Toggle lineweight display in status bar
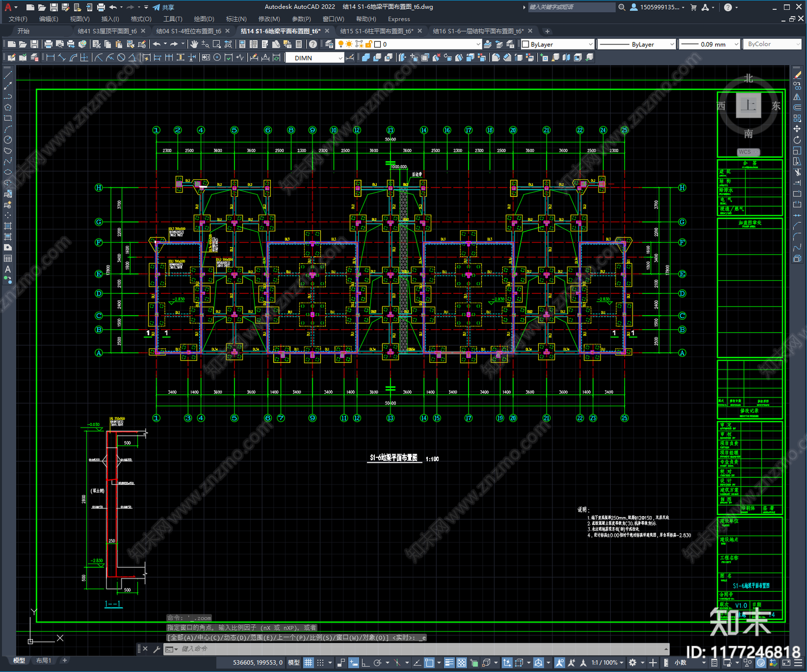This screenshot has width=807, height=672. pos(448,662)
